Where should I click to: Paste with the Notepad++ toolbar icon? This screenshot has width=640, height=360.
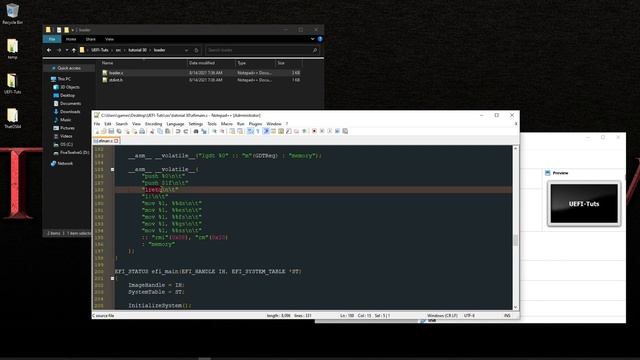pyautogui.click(x=167, y=131)
